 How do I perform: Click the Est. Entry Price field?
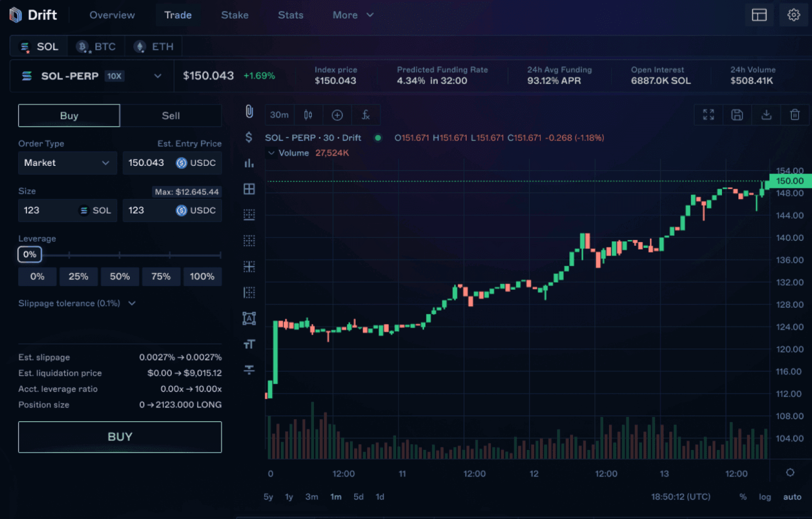pyautogui.click(x=172, y=163)
